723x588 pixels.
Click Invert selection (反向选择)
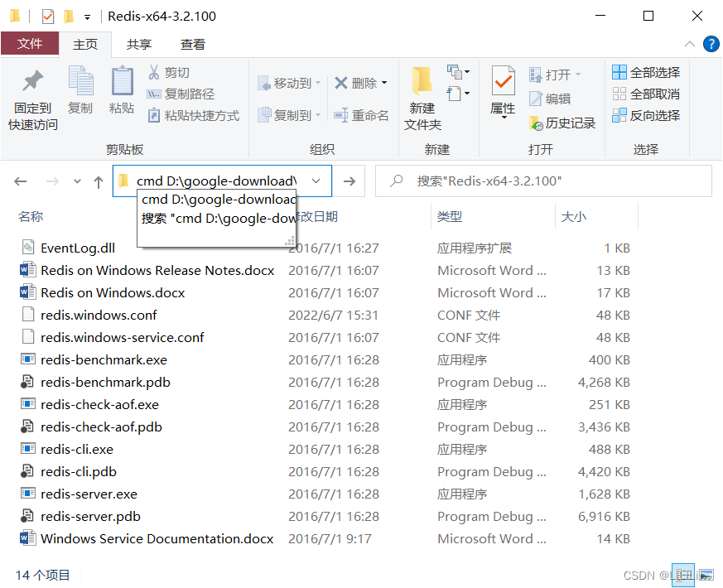point(646,115)
